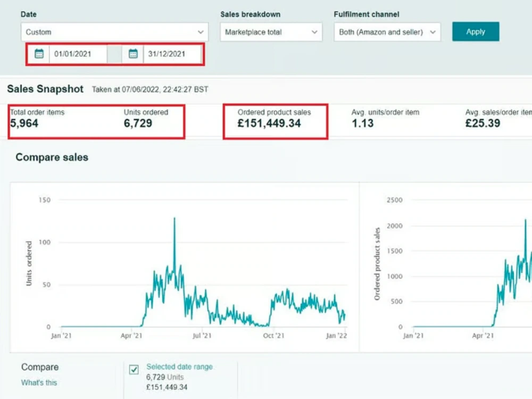The image size is (532, 399).
Task: Expand the Date dropdown set to Custom
Action: 114,32
